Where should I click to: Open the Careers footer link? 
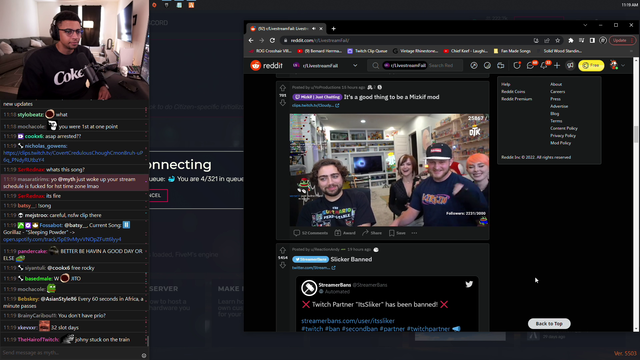click(558, 92)
